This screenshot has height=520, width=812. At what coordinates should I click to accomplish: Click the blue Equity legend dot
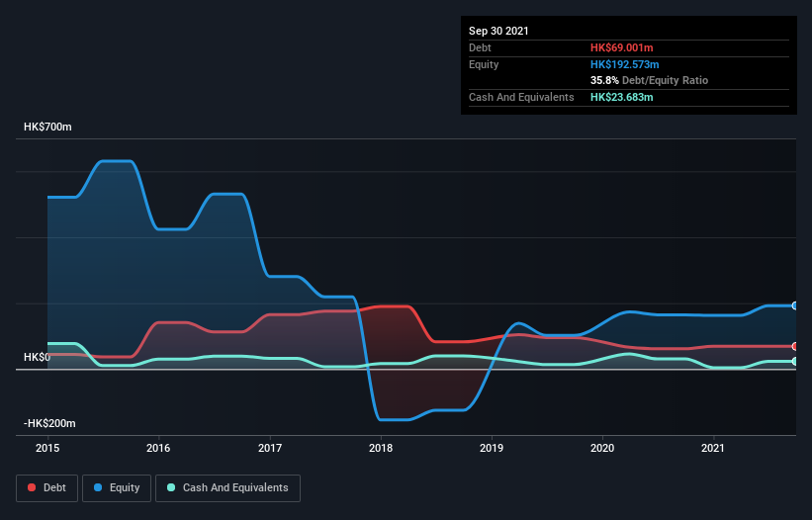tap(98, 487)
